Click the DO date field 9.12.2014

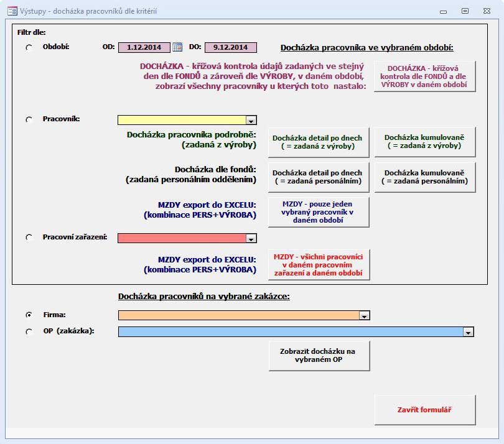tap(231, 47)
